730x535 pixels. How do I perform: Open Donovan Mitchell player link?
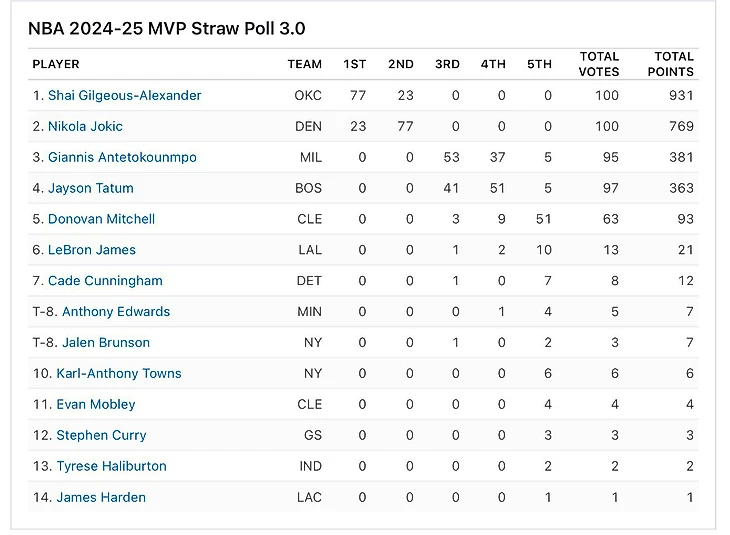click(x=101, y=219)
